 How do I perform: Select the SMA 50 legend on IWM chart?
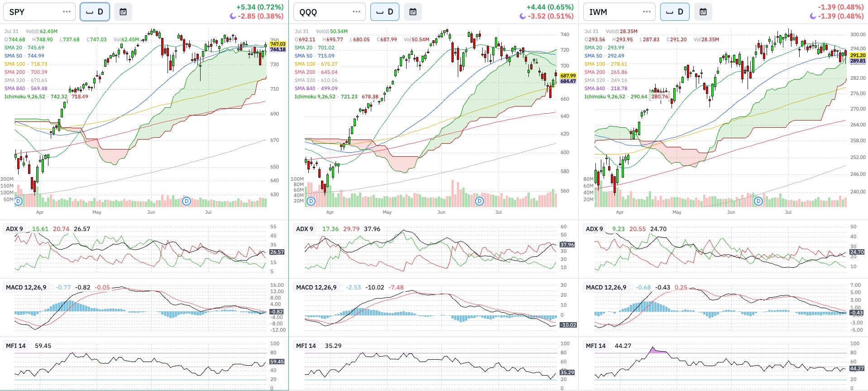(604, 56)
